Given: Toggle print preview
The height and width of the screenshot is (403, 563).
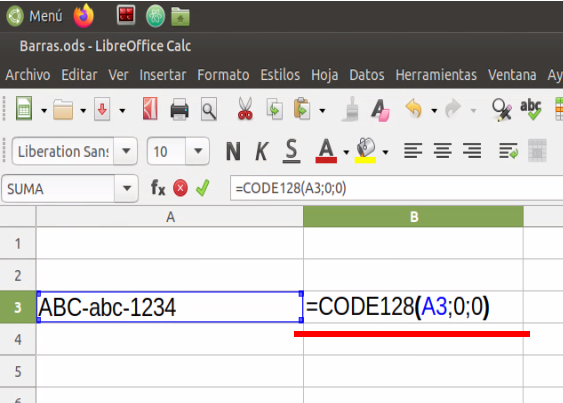Looking at the screenshot, I should [209, 109].
